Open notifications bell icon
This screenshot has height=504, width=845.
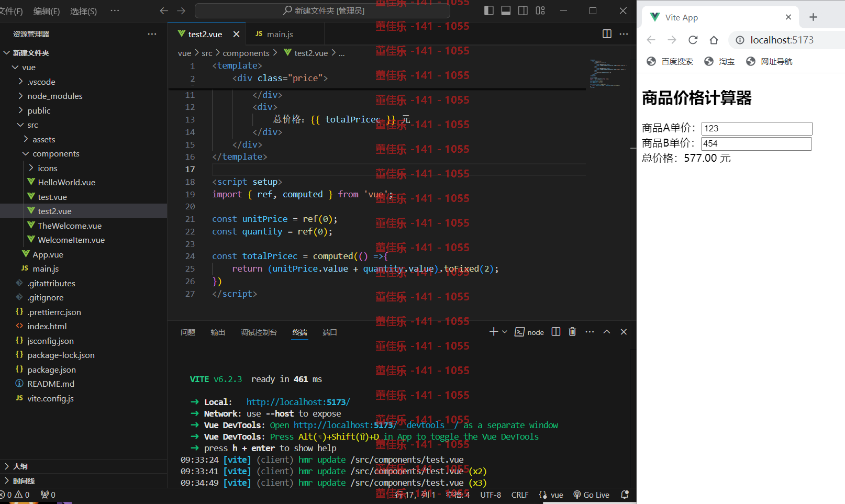(625, 495)
